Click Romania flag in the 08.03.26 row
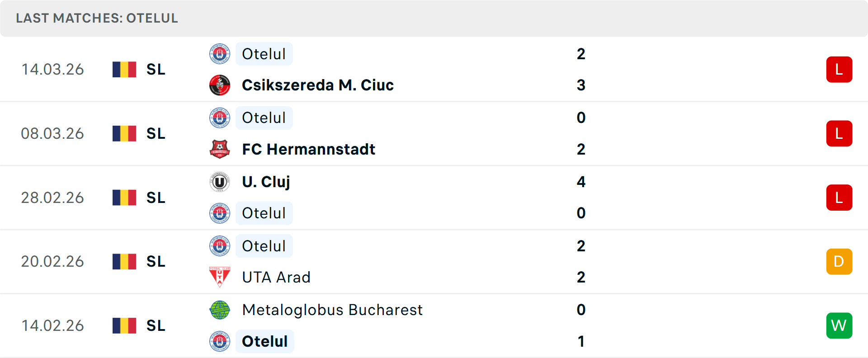 click(x=124, y=133)
